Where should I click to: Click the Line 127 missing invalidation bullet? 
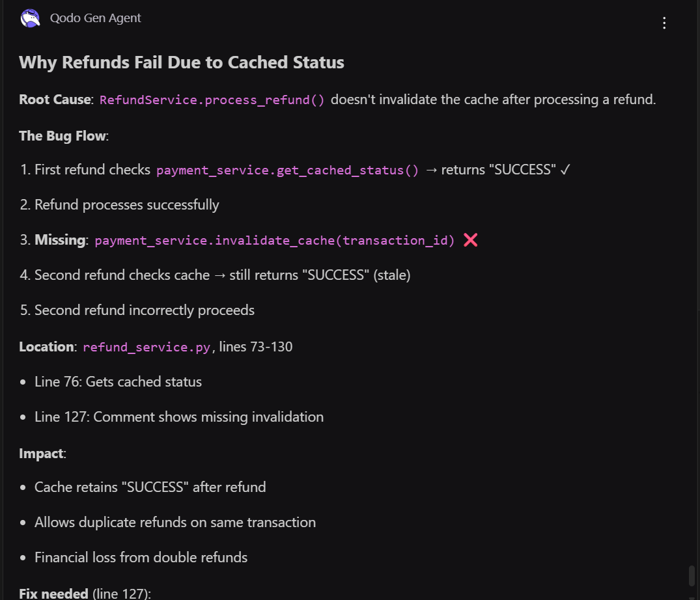(179, 416)
